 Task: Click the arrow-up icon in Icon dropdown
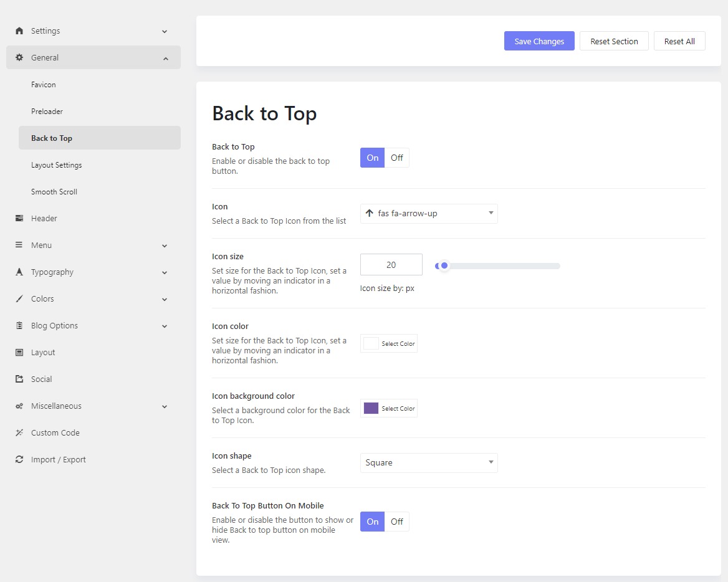pyautogui.click(x=369, y=213)
